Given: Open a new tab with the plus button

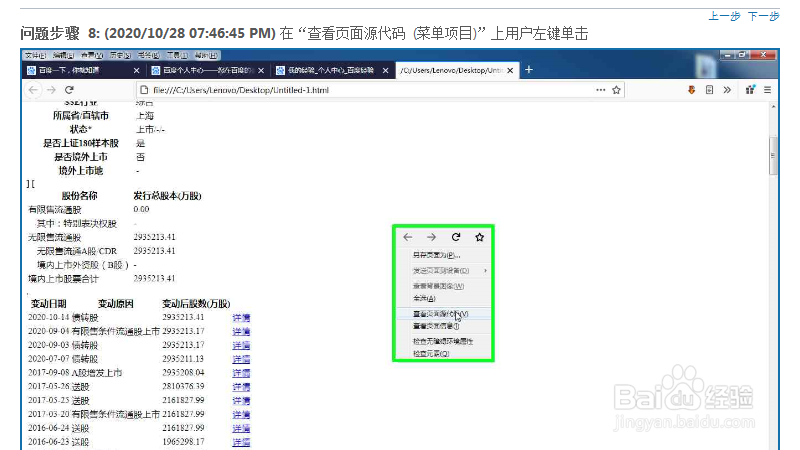Looking at the screenshot, I should click(x=529, y=69).
